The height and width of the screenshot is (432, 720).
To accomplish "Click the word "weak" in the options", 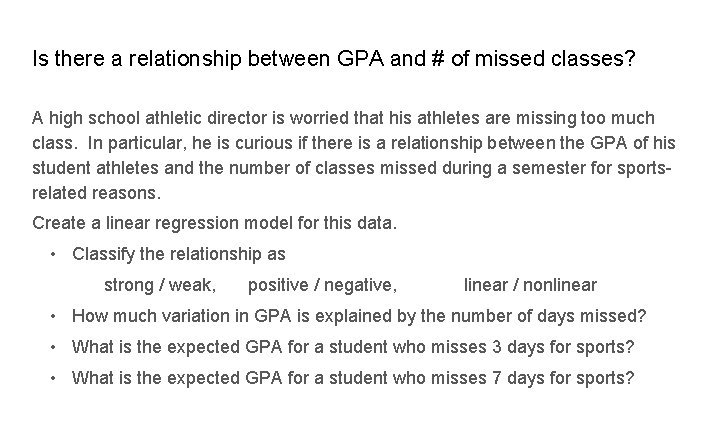I will pyautogui.click(x=191, y=285).
